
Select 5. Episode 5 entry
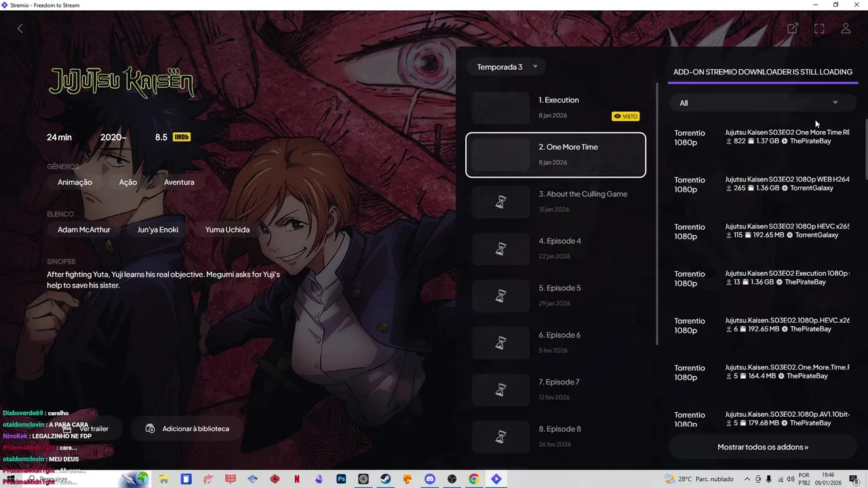point(556,296)
